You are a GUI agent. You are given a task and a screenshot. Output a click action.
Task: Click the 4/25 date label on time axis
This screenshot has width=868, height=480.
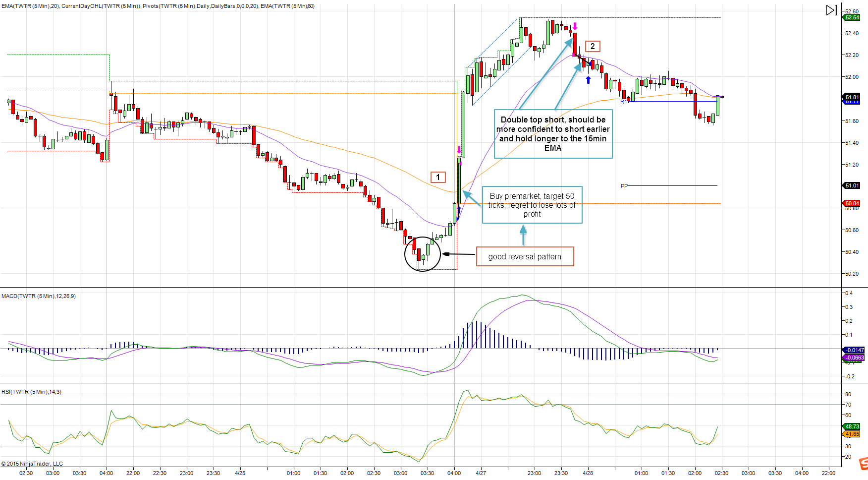(x=240, y=473)
